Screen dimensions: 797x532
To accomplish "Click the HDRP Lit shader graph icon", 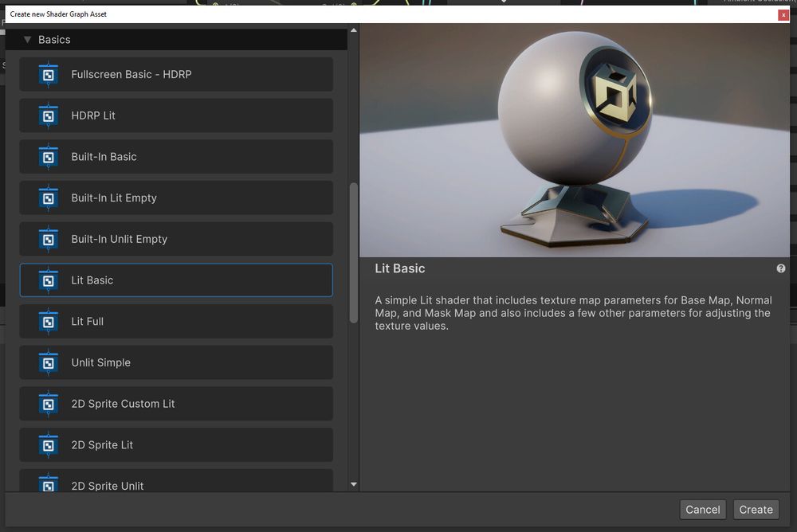I will pos(49,115).
